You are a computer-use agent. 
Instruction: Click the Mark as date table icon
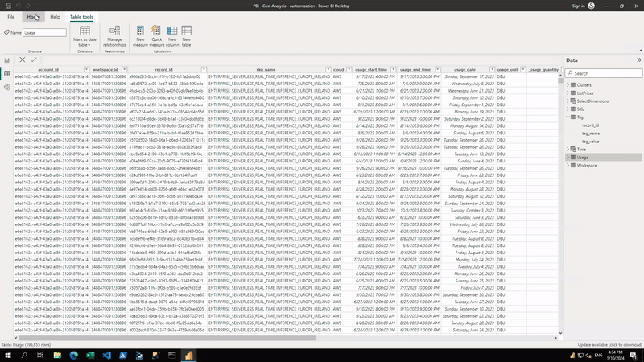(85, 33)
